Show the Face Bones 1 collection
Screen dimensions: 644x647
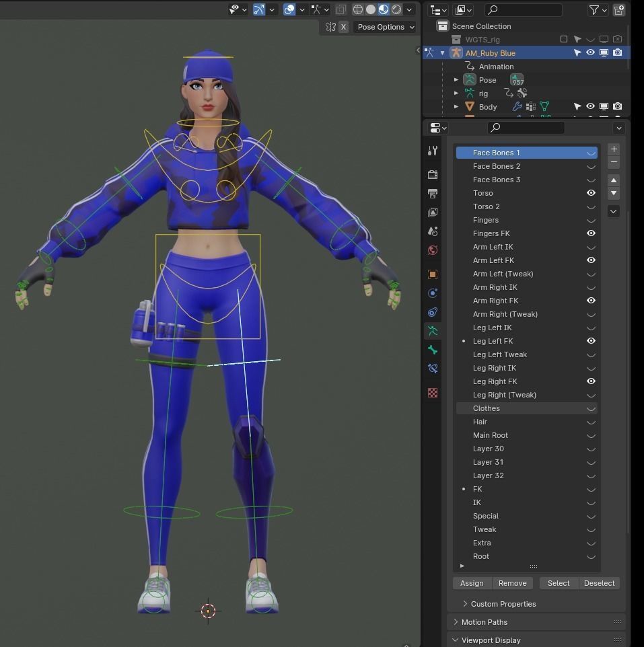point(591,153)
